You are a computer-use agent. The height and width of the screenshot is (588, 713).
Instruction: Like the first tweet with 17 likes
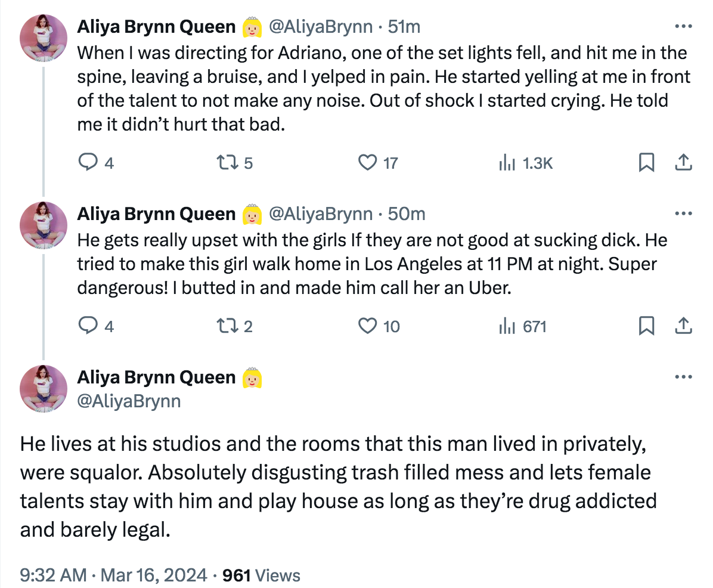368,162
